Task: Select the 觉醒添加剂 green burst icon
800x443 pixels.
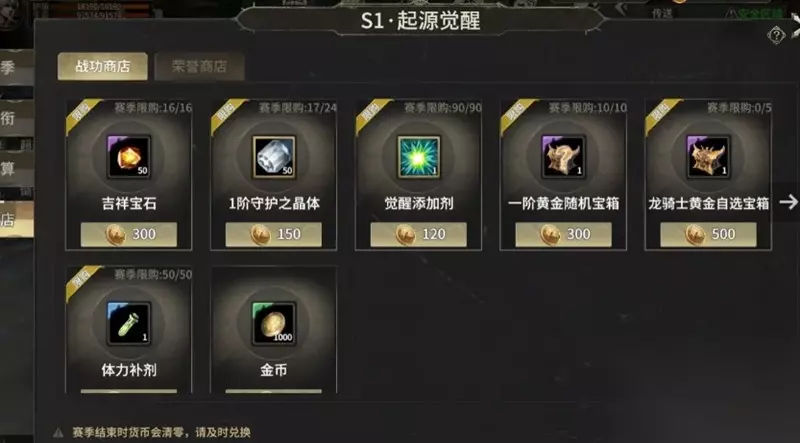Action: tap(419, 157)
